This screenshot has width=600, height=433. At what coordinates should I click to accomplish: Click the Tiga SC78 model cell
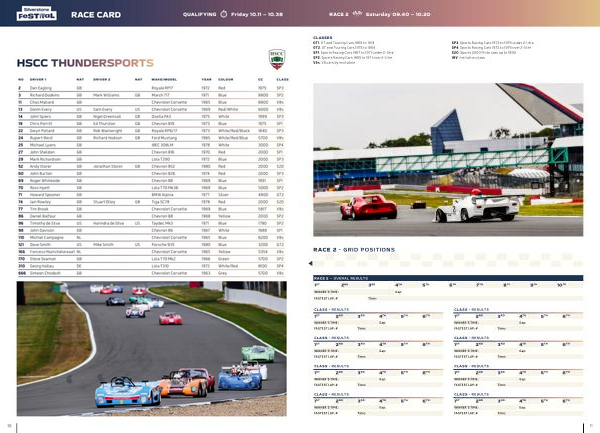(161, 202)
